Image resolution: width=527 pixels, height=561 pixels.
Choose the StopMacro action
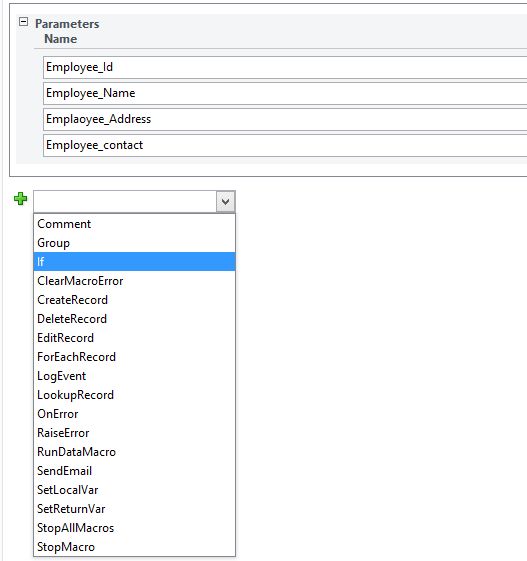[135, 547]
